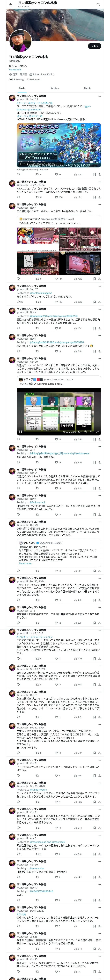Open more options on the Sep 25 post
Viewport: 110px width, 980px height.
point(99,96)
